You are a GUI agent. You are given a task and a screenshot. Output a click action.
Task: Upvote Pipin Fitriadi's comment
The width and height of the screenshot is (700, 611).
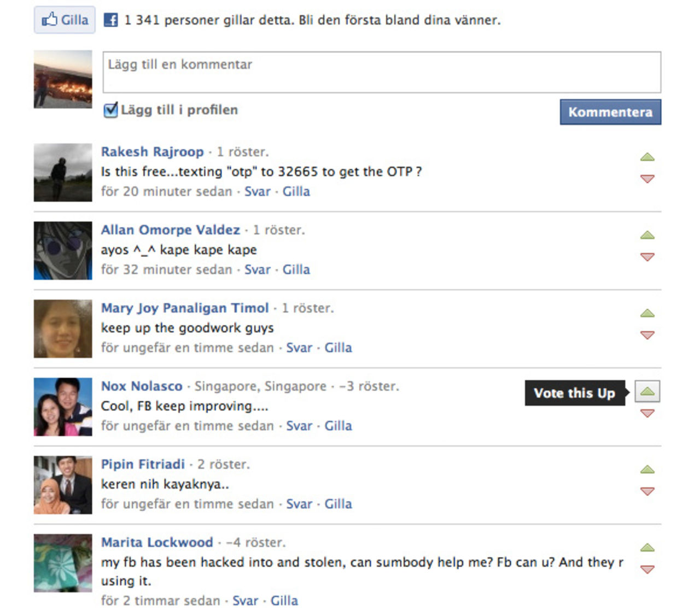tap(647, 469)
